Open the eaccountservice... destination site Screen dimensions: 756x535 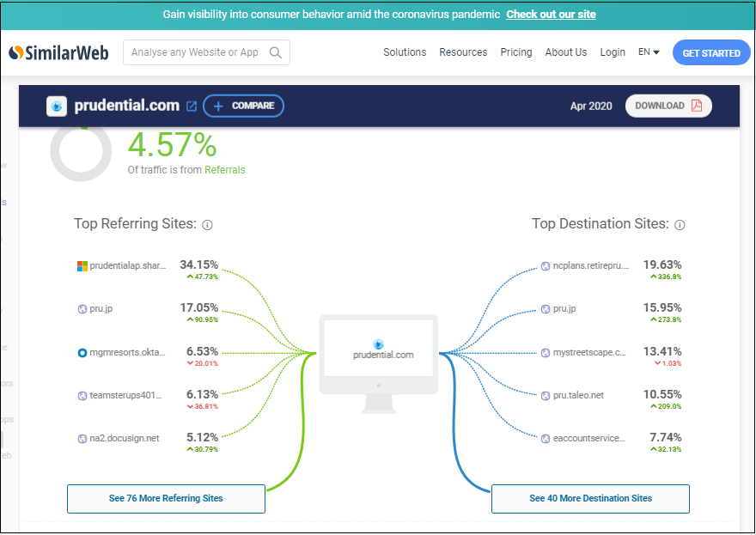pyautogui.click(x=589, y=438)
